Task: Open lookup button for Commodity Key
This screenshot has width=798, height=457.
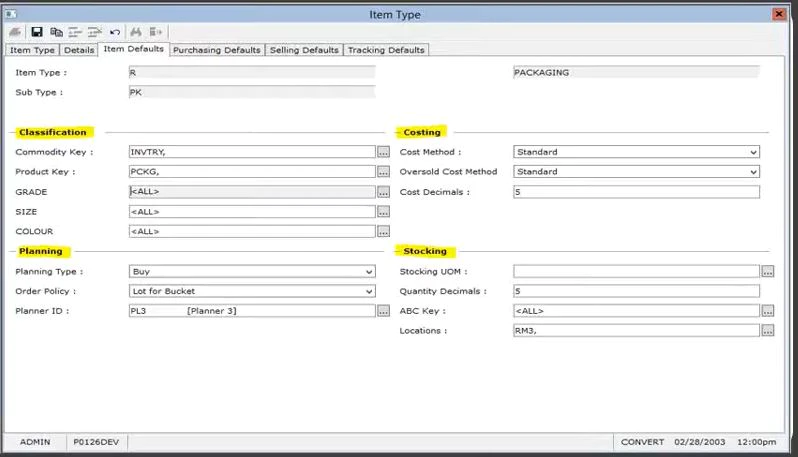Action: coord(383,152)
